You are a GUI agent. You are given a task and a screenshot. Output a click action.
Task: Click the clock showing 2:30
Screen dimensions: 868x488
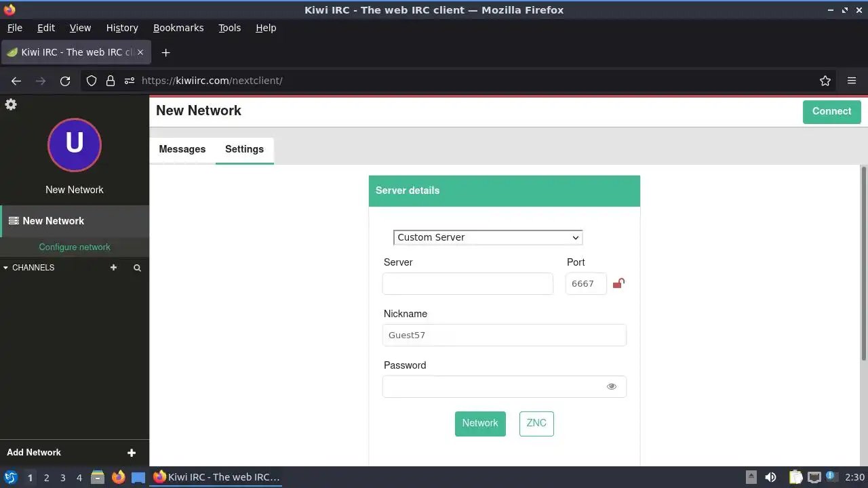854,477
